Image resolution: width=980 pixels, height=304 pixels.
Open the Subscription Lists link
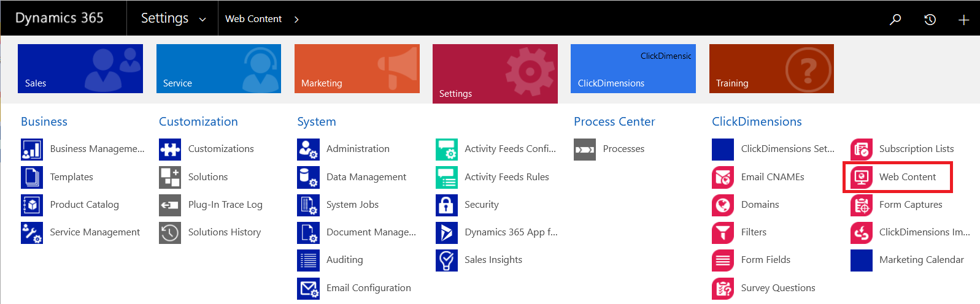[x=917, y=149]
